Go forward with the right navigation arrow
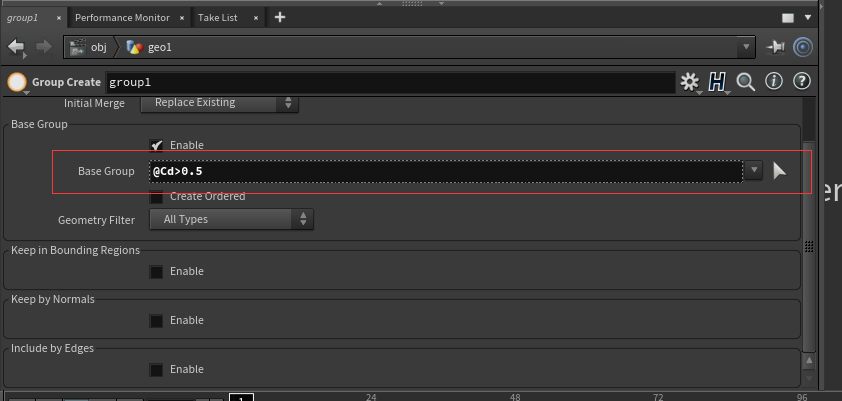Screen dimensions: 842x401 pyautogui.click(x=44, y=47)
